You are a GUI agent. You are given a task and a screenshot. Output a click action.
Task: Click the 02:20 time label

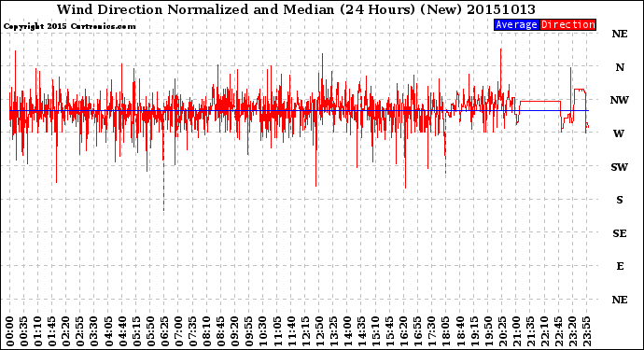click(66, 331)
